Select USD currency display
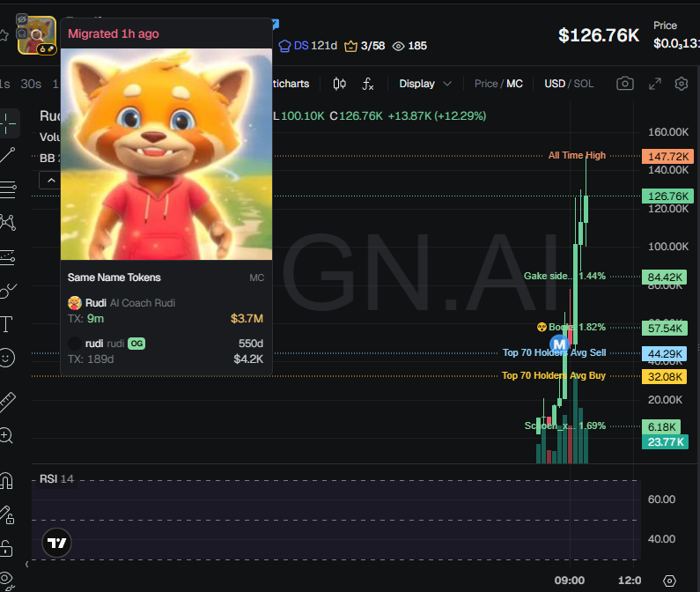This screenshot has width=700, height=592. [555, 84]
